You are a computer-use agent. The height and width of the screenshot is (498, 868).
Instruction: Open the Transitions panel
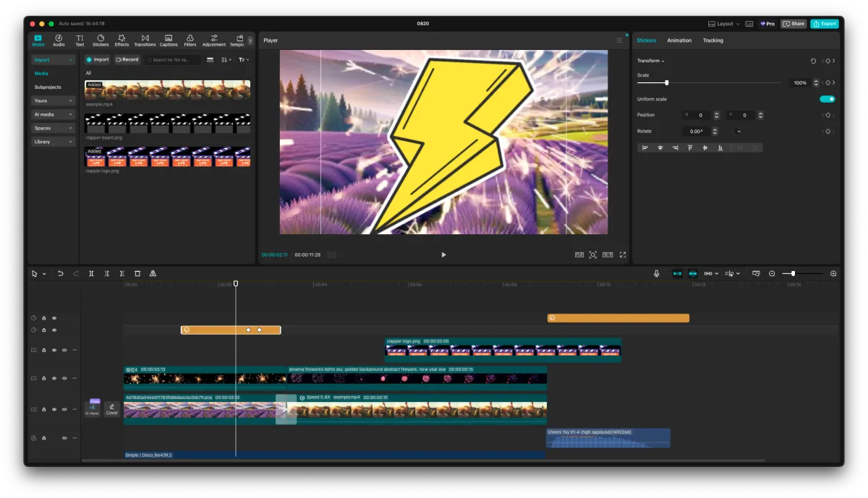[x=145, y=40]
